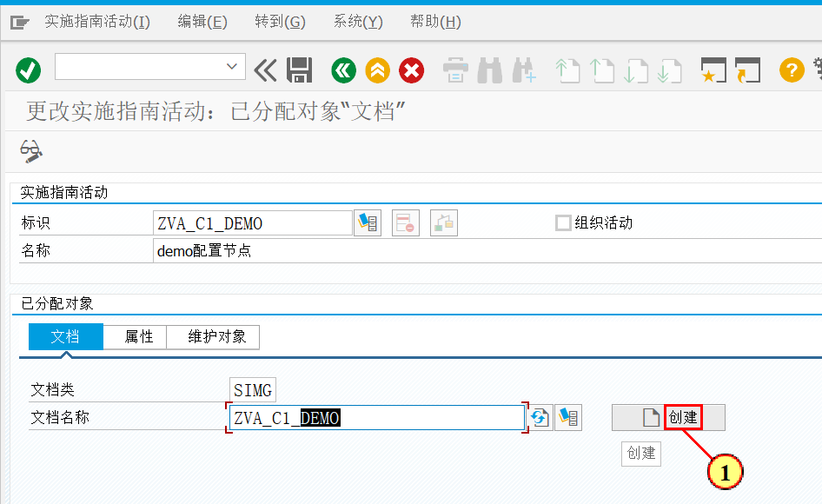Click the structure icon right of 标识 row
The height and width of the screenshot is (504, 822).
click(x=444, y=223)
